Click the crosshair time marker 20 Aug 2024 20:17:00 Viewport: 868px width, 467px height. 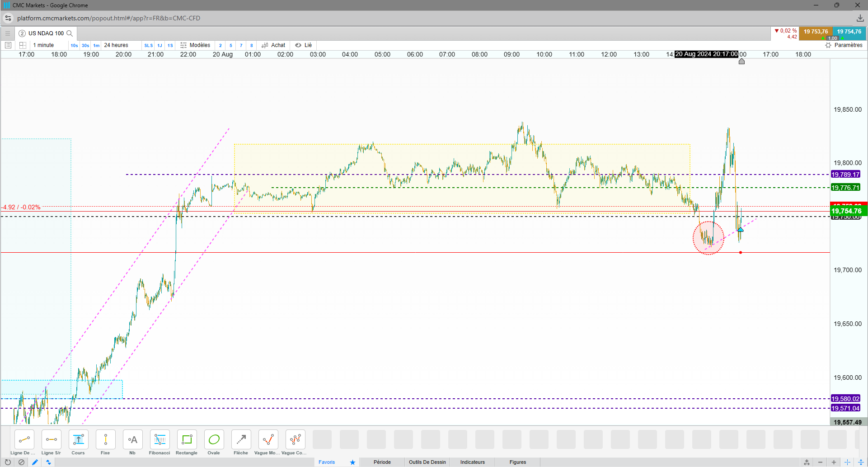706,54
